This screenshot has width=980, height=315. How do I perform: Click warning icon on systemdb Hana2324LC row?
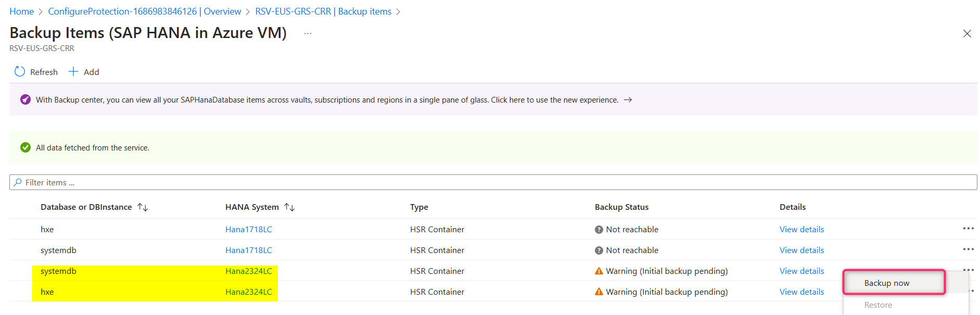[x=599, y=271]
